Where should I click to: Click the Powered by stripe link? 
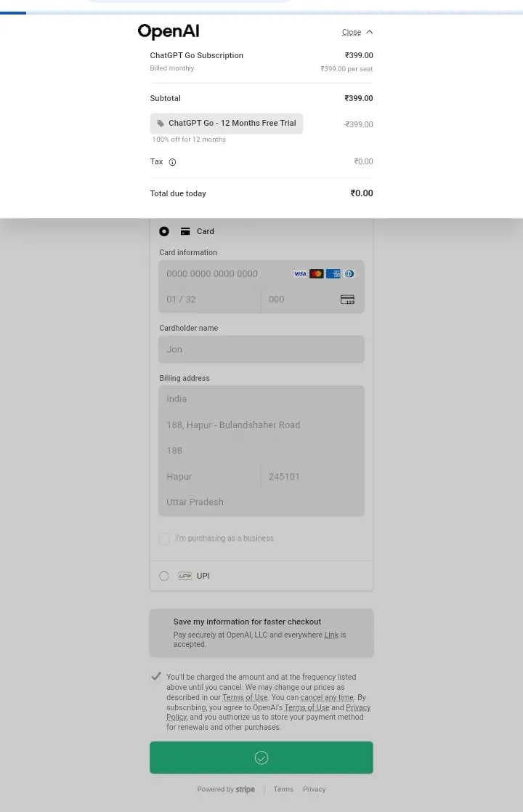[x=226, y=789]
